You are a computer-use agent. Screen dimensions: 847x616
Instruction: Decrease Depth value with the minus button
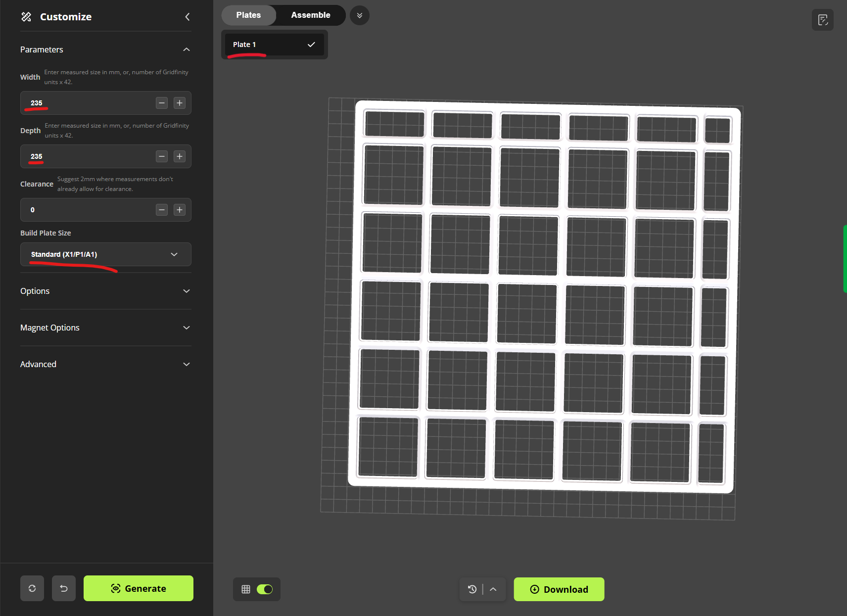[162, 156]
